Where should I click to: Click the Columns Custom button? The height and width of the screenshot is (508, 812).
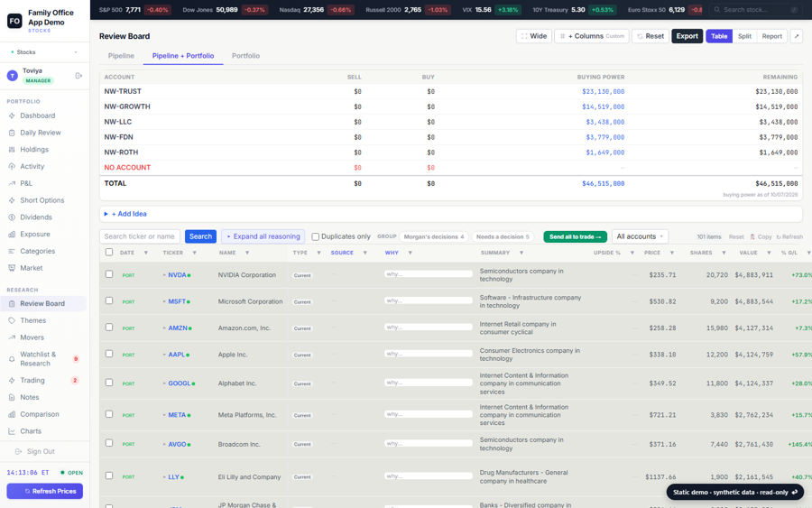click(x=592, y=36)
